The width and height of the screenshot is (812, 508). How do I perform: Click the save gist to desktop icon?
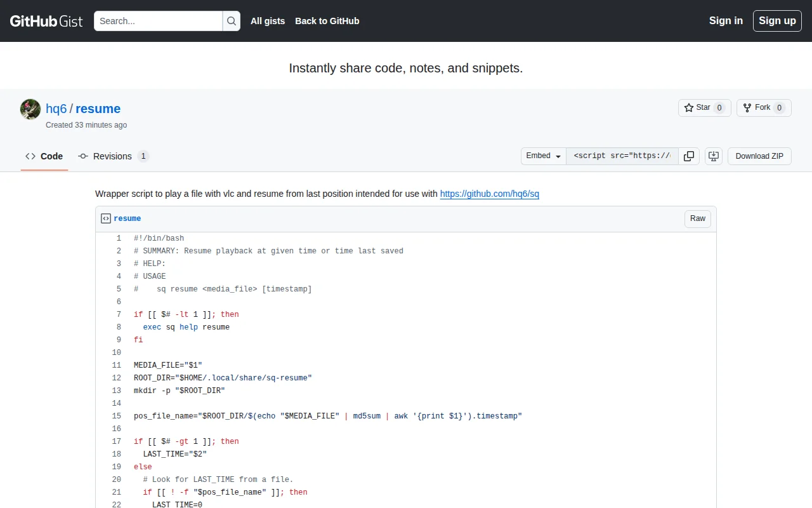pyautogui.click(x=714, y=156)
